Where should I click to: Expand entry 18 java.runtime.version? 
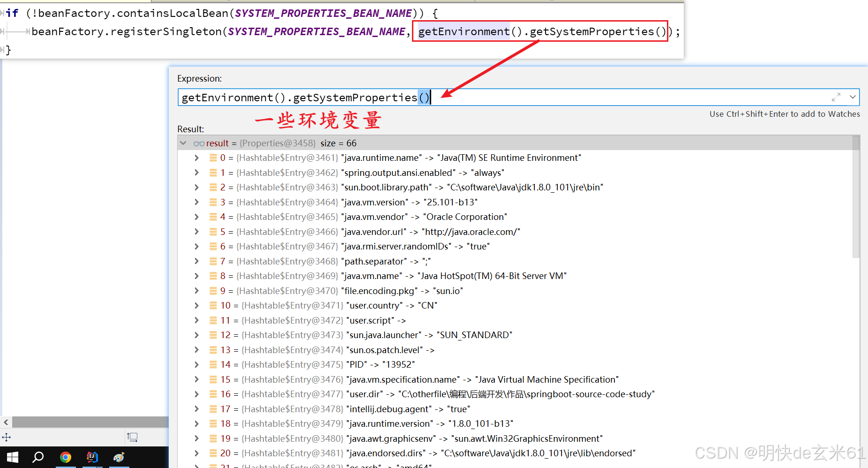(197, 424)
